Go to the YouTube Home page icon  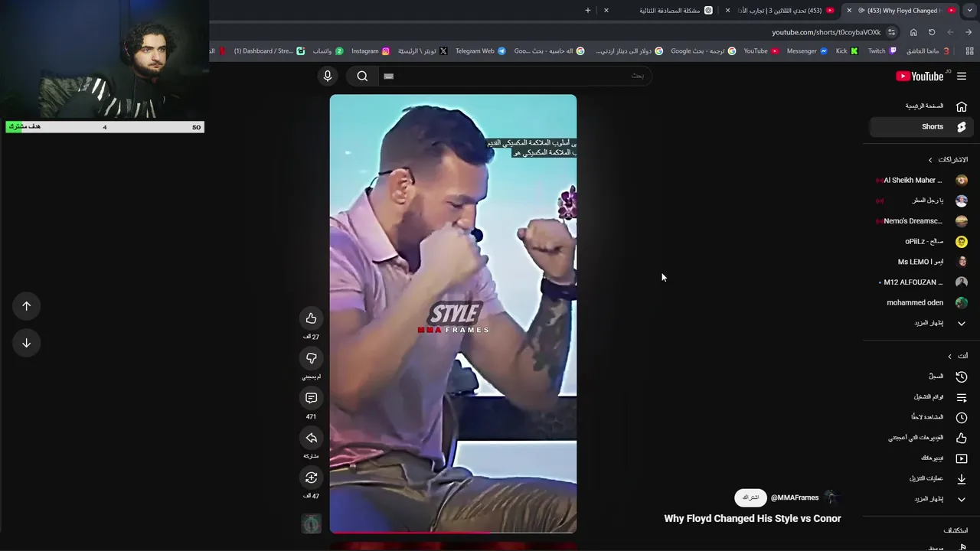[x=962, y=106]
